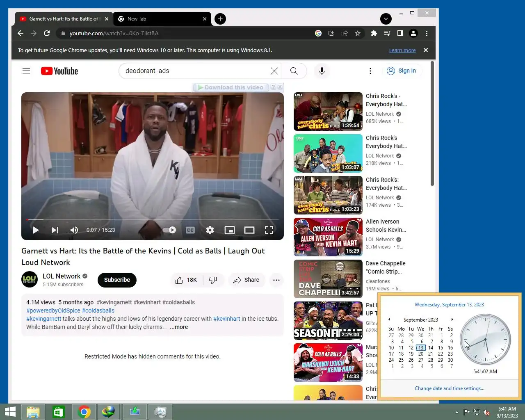Open the LOL Network channel name
This screenshot has height=420, width=525.
click(x=62, y=276)
